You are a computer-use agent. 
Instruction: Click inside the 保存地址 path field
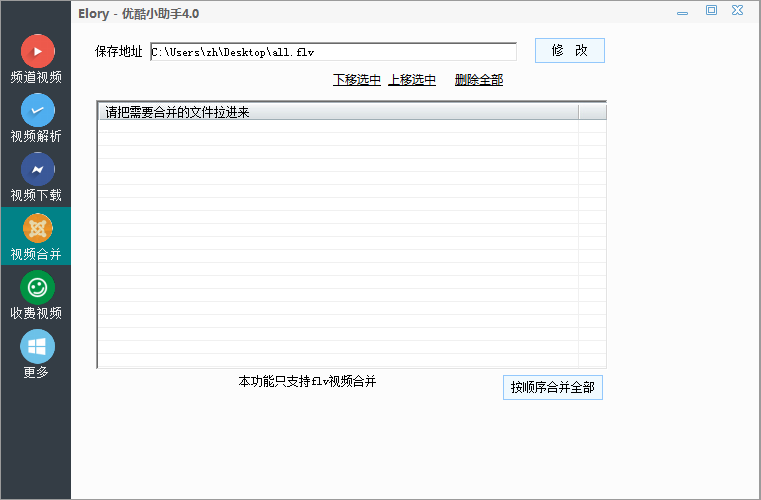tap(333, 52)
